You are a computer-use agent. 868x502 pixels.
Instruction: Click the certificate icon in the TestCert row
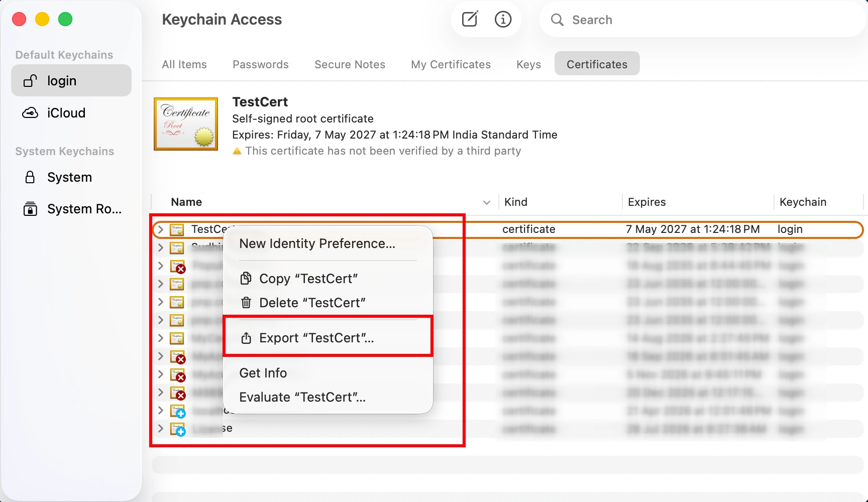[177, 230]
